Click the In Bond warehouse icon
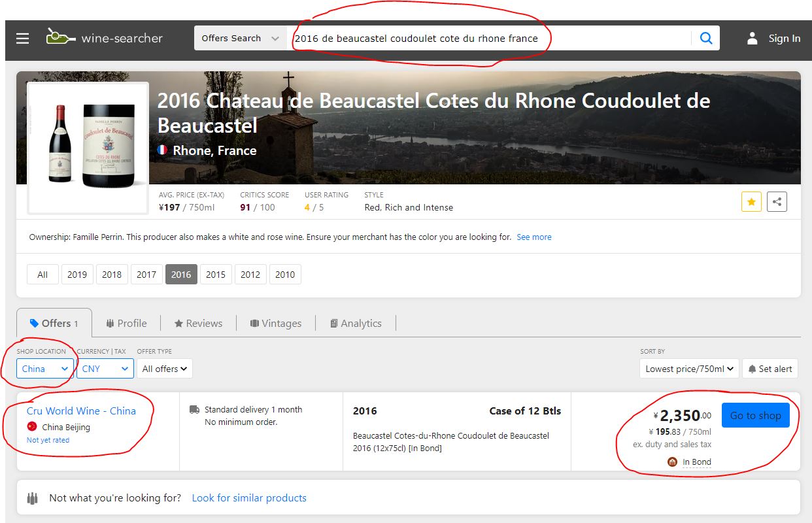This screenshot has height=523, width=812. pos(672,462)
